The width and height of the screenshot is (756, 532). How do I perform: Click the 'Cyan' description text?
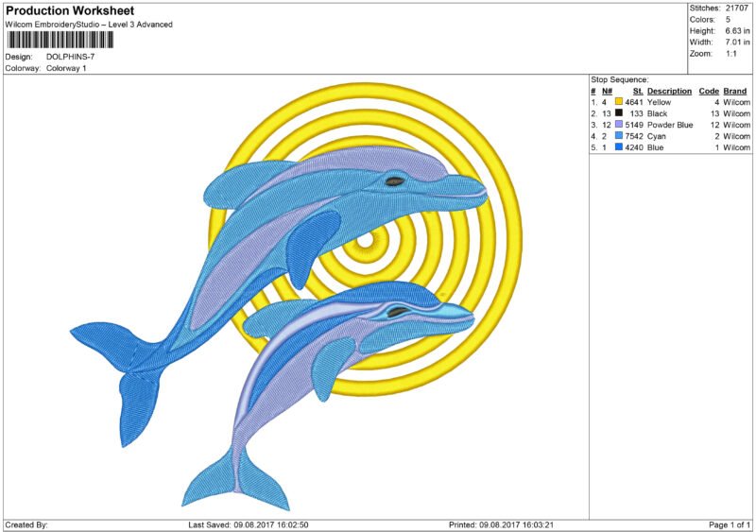656,136
